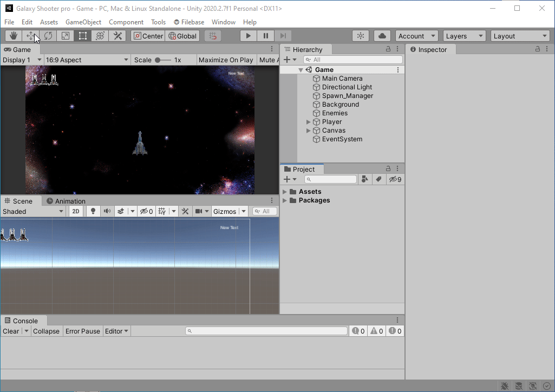
Task: Open Layers dropdown
Action: point(464,36)
